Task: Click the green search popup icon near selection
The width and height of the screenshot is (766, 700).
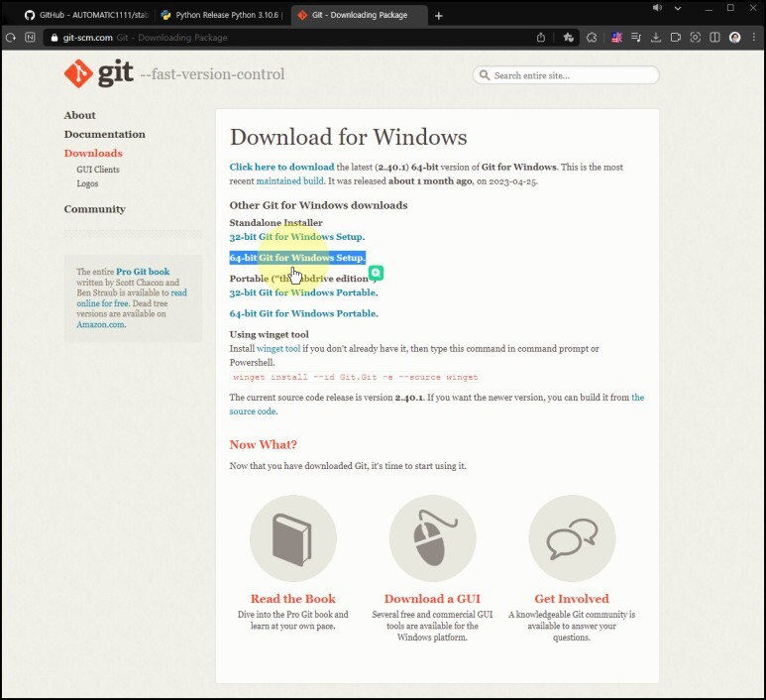Action: (377, 273)
